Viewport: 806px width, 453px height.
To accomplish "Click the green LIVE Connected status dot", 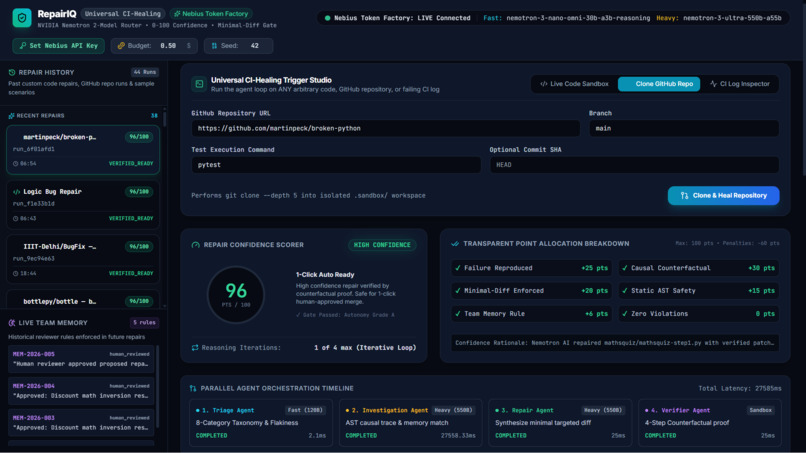I will (x=327, y=18).
